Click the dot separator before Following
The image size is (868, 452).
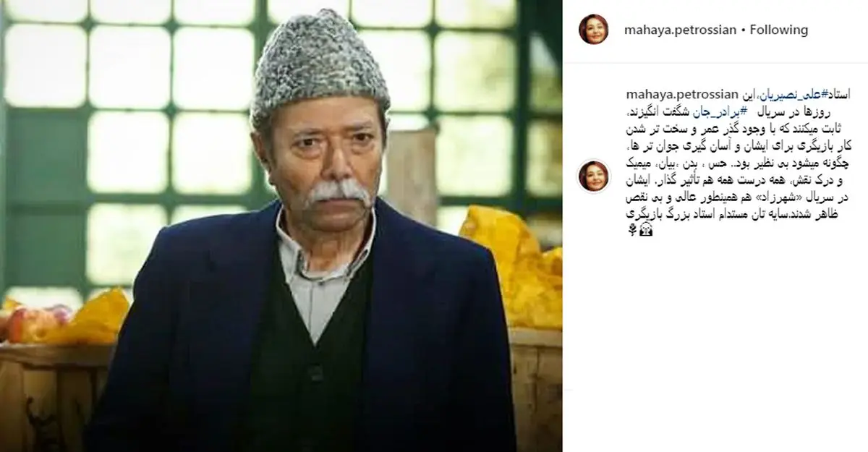(x=743, y=30)
